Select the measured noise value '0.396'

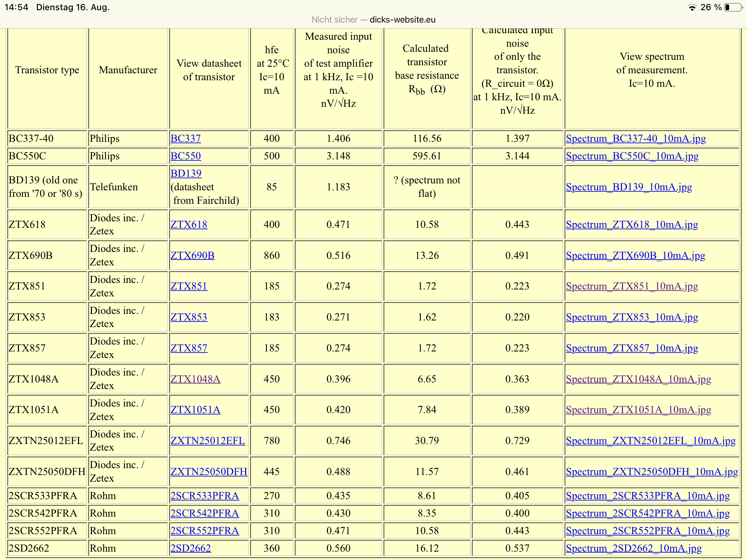(338, 379)
